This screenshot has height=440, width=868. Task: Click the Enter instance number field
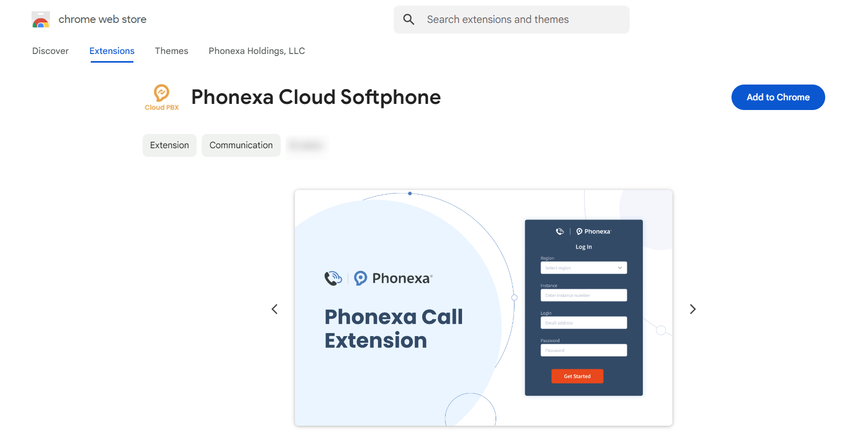(584, 295)
